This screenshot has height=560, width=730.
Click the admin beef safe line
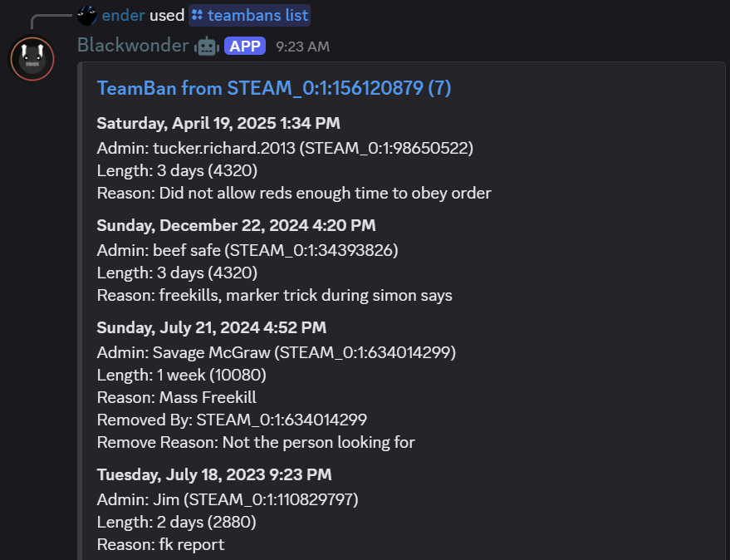click(x=247, y=251)
